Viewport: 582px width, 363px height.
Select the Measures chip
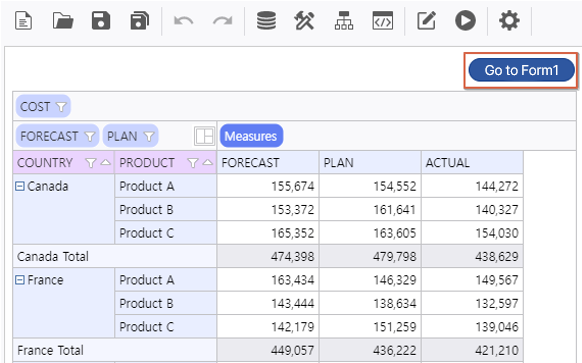coord(251,136)
